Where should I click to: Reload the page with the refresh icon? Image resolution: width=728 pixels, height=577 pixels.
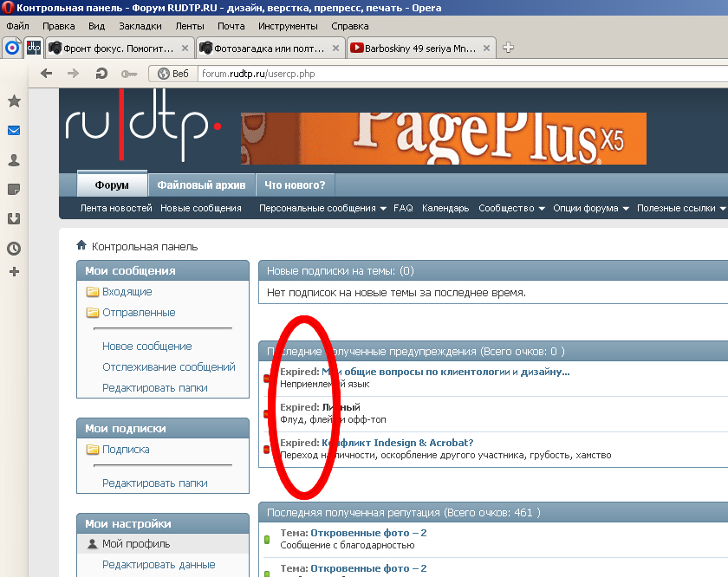click(101, 74)
